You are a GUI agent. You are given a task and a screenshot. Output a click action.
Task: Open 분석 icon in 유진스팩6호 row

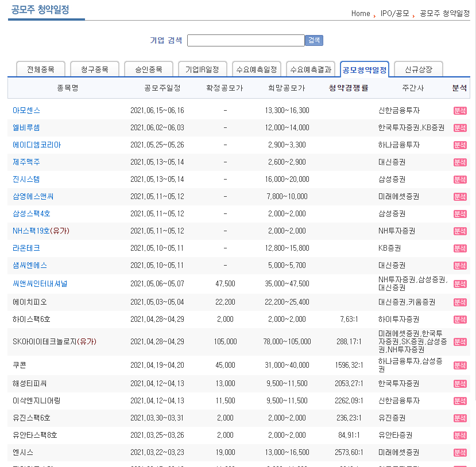(460, 418)
